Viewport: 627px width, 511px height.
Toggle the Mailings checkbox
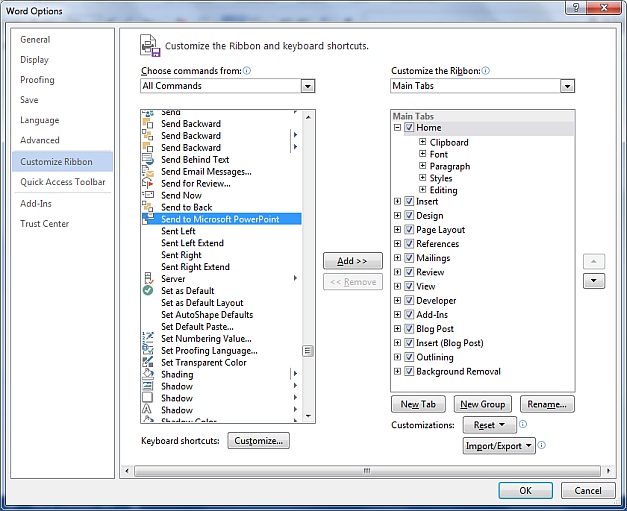point(409,257)
